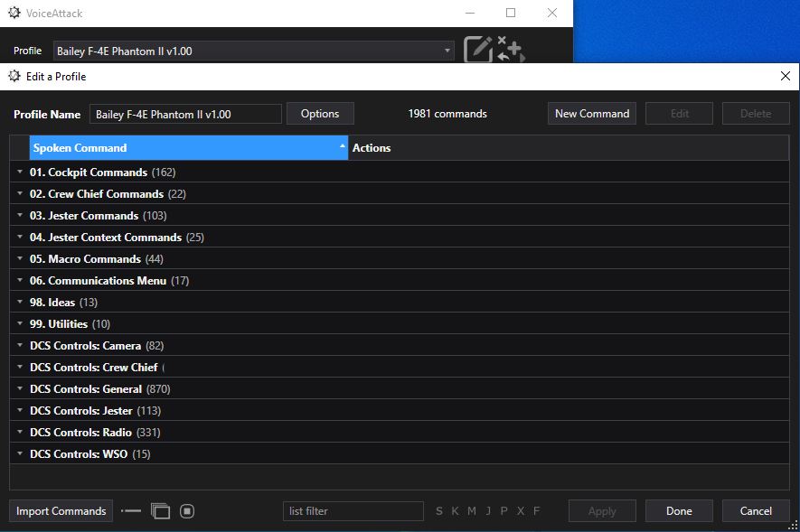Focus the list filter text field
Image resolution: width=800 pixels, height=532 pixels.
tap(353, 511)
